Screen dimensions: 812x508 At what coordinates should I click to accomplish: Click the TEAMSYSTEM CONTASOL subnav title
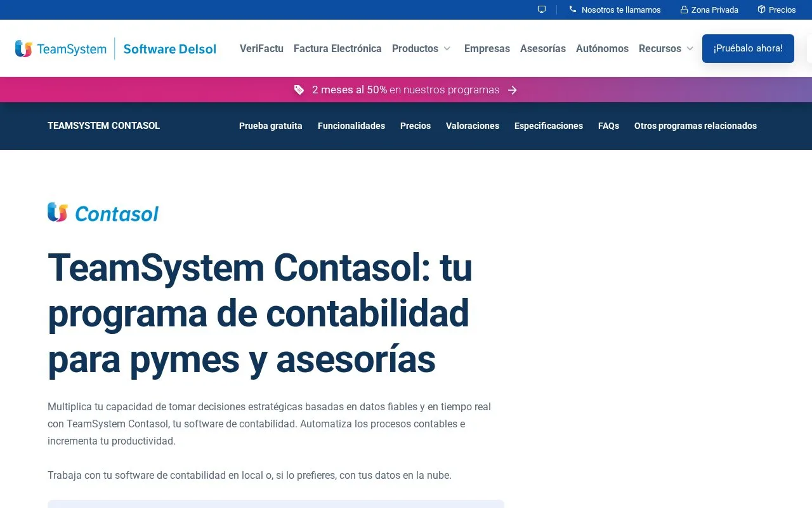(103, 126)
